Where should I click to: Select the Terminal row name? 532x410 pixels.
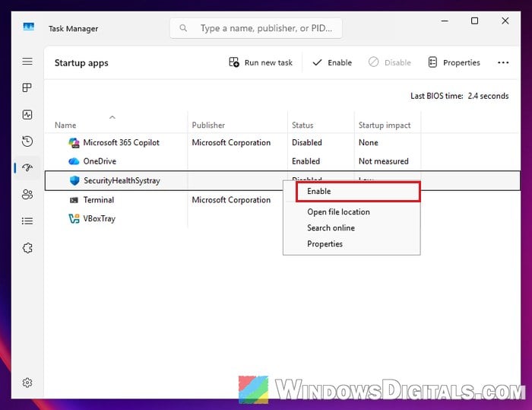coord(99,200)
